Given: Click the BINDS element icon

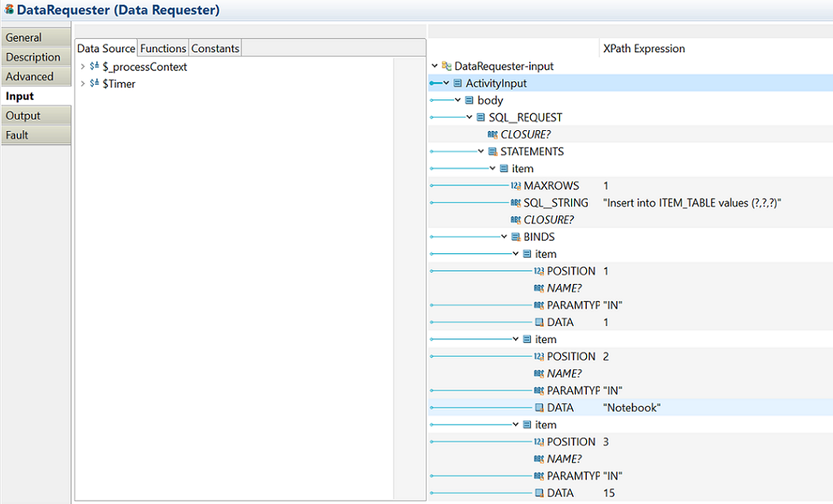Looking at the screenshot, I should [515, 237].
